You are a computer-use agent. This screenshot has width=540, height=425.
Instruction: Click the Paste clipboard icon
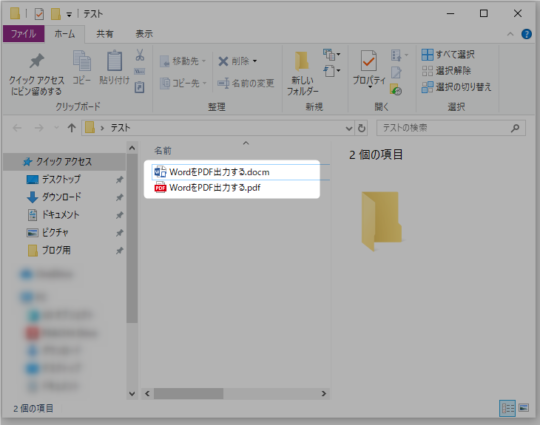click(114, 61)
